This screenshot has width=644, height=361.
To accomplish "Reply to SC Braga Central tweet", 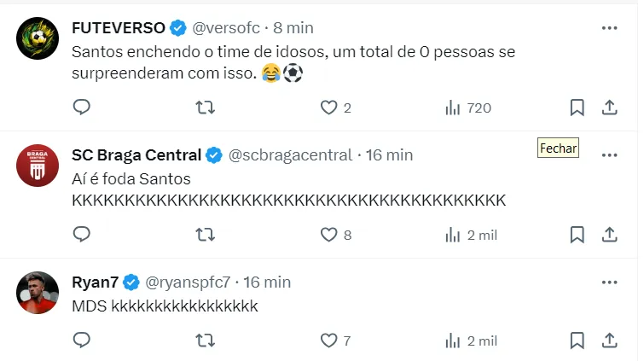I will click(82, 234).
